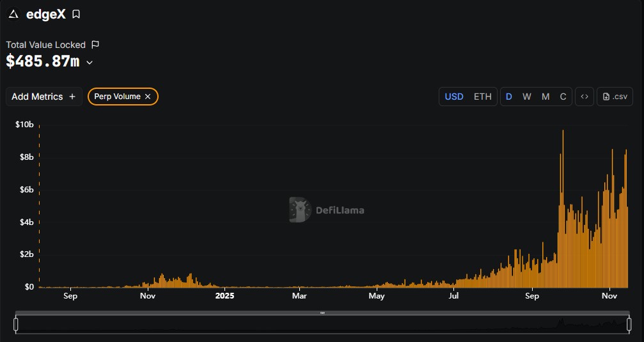Click the $485.87m value text
Viewport: 644px width, 342px height.
pos(43,61)
